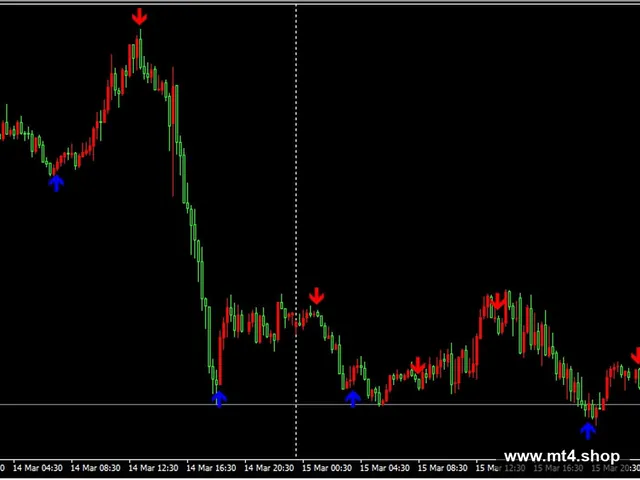Click the '14 Mar 16:30' time label
640x480 pixels.
[211, 468]
